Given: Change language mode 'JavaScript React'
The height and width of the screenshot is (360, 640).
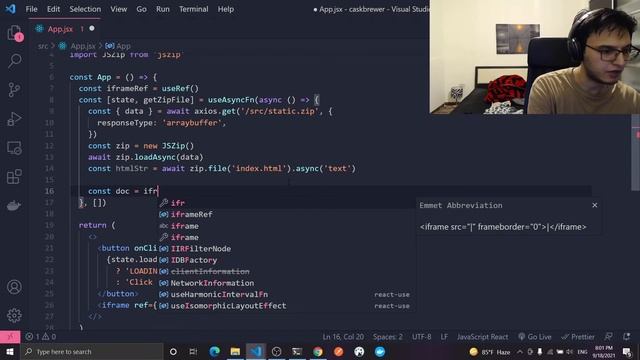Looking at the screenshot, I should pyautogui.click(x=482, y=337).
